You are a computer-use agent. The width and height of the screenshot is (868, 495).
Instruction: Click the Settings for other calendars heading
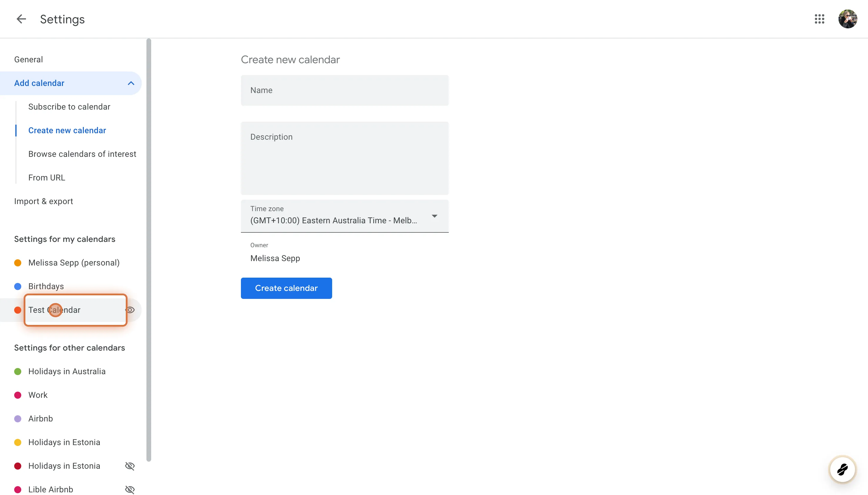[x=69, y=348]
